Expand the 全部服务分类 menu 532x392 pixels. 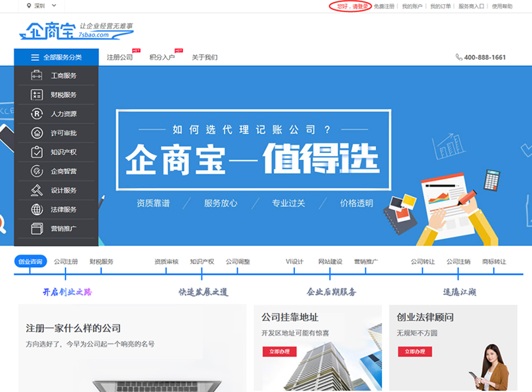56,57
